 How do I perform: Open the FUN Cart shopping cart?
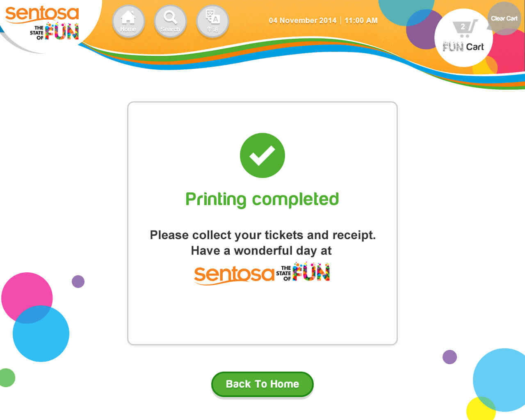coord(463,38)
